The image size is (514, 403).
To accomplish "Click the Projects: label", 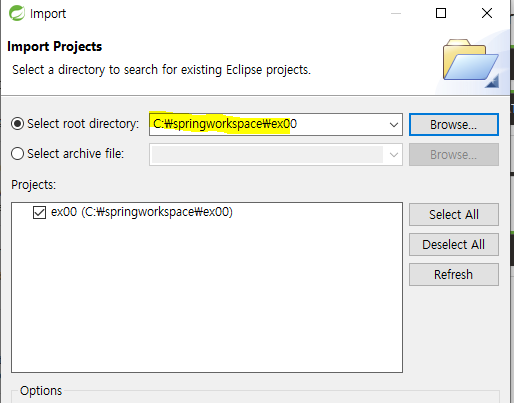I will point(34,185).
